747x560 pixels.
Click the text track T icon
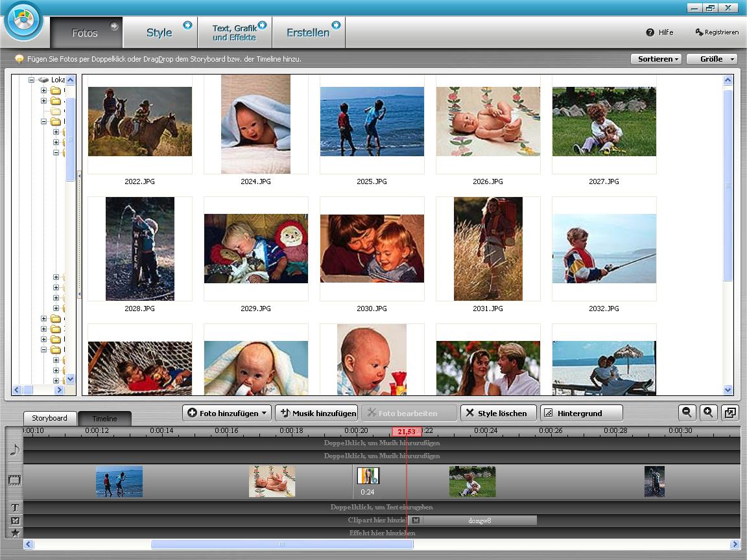[x=14, y=507]
